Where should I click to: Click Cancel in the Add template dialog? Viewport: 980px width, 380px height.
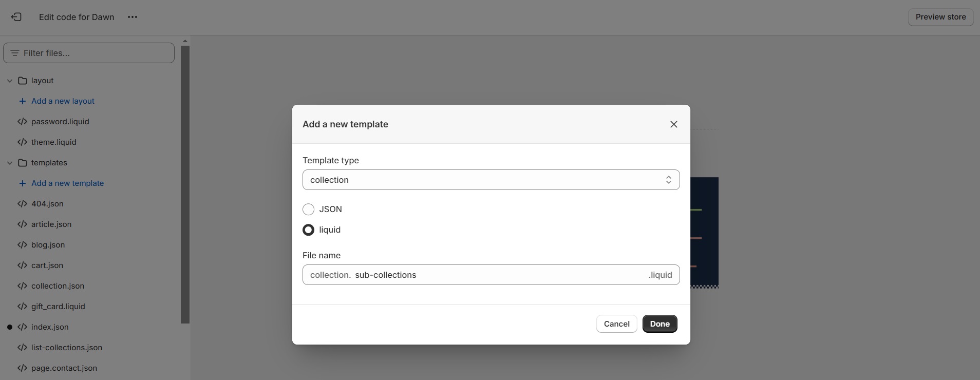click(x=616, y=324)
